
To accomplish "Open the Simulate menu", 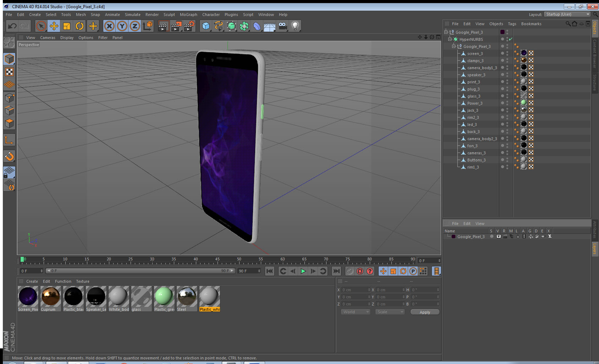I will [x=132, y=15].
